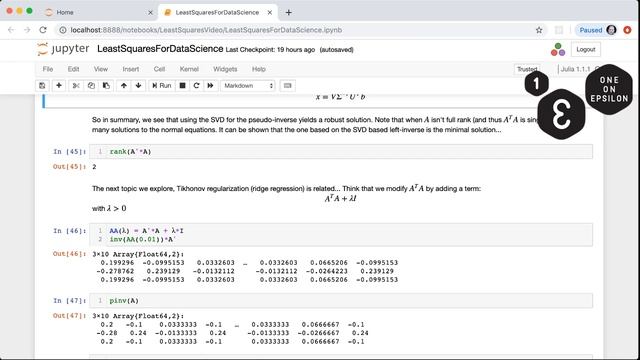The height and width of the screenshot is (360, 640).
Task: Click the Trusted notebook indicator
Action: point(527,69)
